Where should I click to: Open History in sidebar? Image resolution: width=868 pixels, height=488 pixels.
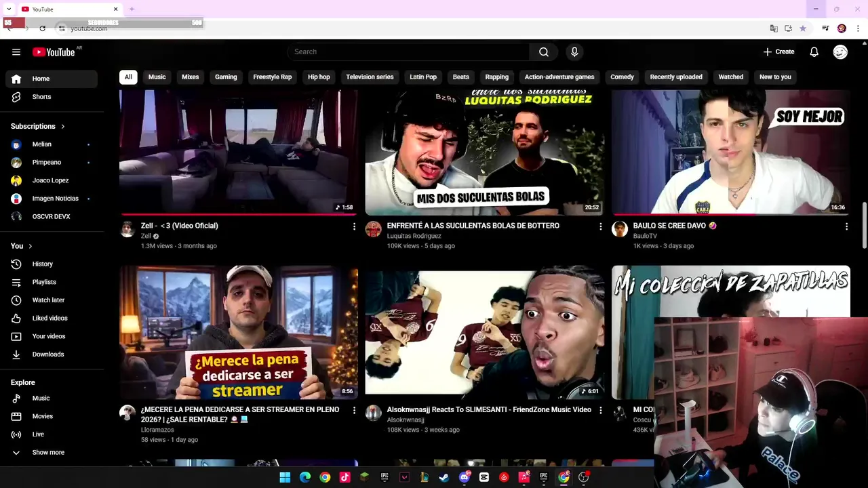[x=52, y=264]
